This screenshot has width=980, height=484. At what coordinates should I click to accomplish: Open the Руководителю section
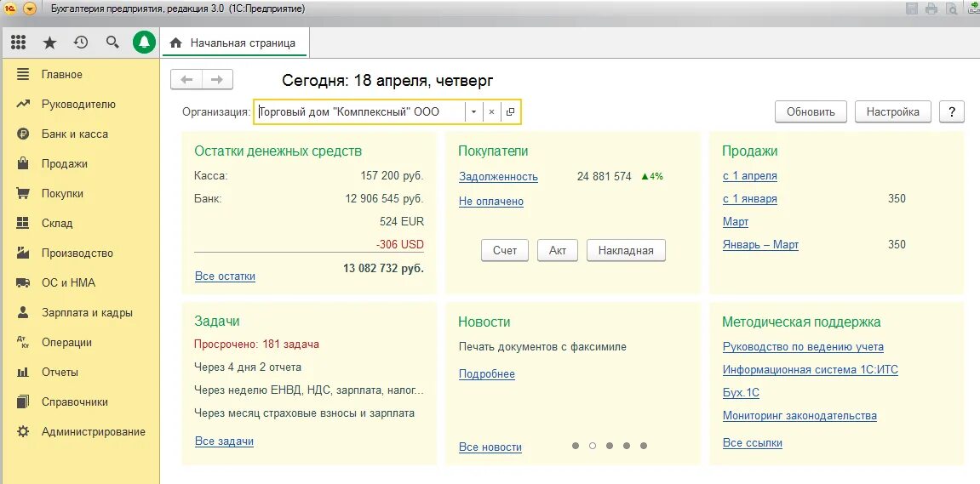point(80,105)
